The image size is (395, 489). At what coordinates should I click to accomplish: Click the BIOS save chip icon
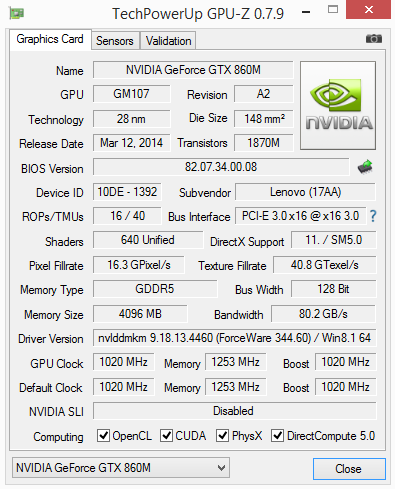click(x=365, y=167)
